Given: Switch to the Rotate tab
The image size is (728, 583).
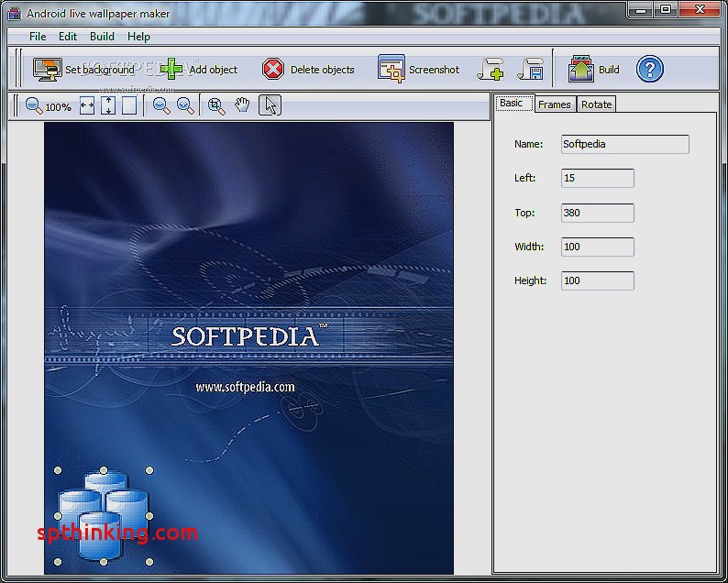Looking at the screenshot, I should (596, 104).
